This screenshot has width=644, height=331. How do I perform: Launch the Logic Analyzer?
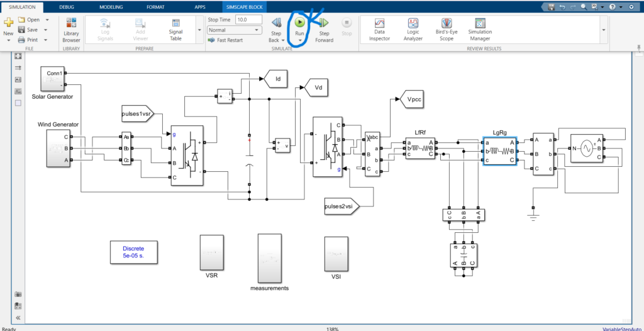(x=413, y=30)
